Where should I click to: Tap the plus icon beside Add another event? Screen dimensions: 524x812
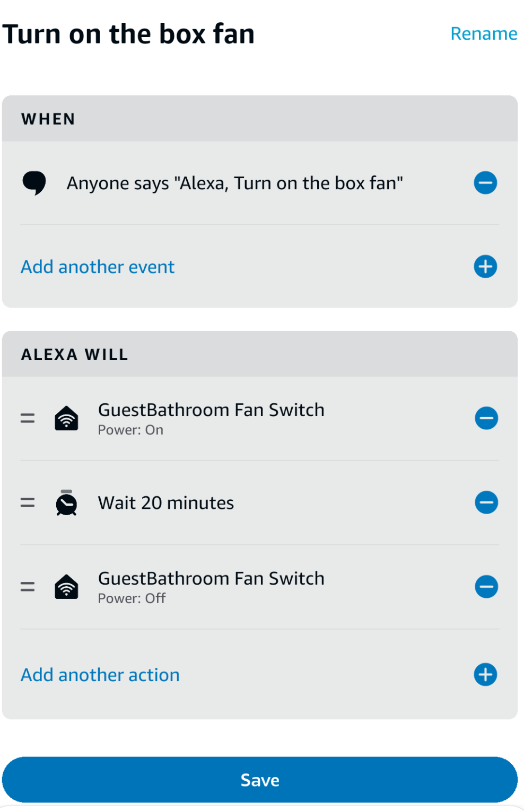[x=485, y=267]
